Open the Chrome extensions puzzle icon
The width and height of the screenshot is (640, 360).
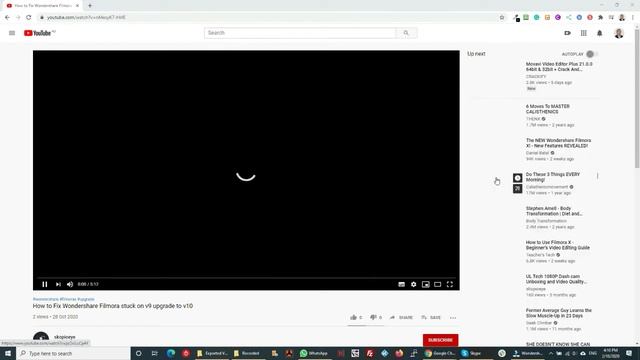[x=600, y=18]
